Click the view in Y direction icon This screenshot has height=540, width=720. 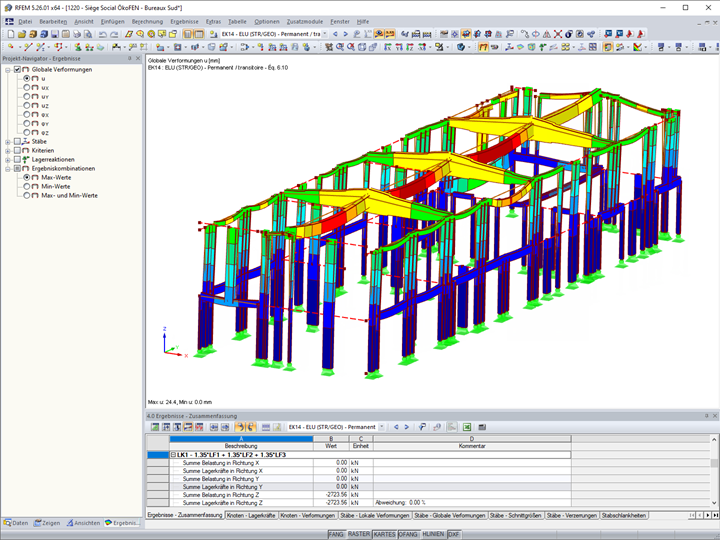click(x=399, y=47)
